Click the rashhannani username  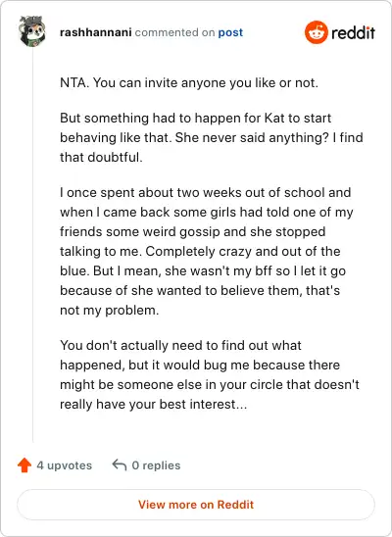click(95, 32)
